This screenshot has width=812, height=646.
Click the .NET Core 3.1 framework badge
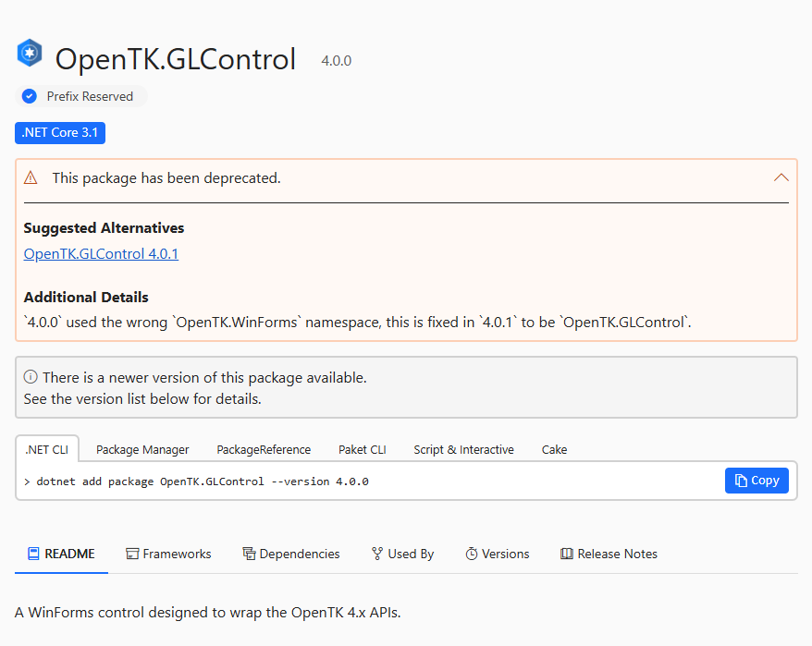(60, 133)
